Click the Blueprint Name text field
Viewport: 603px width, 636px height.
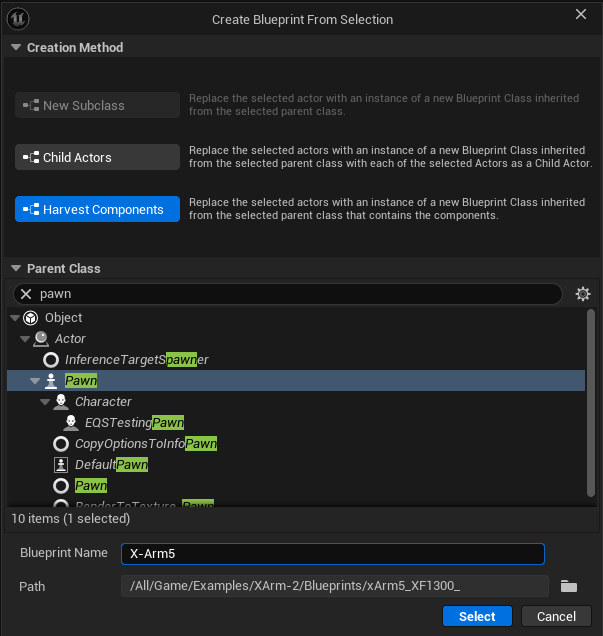332,554
